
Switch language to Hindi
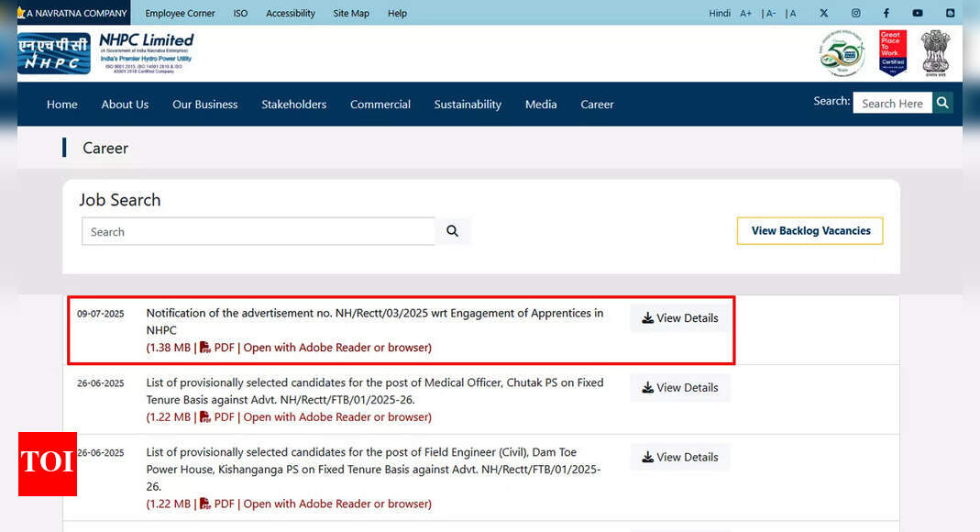pyautogui.click(x=720, y=13)
